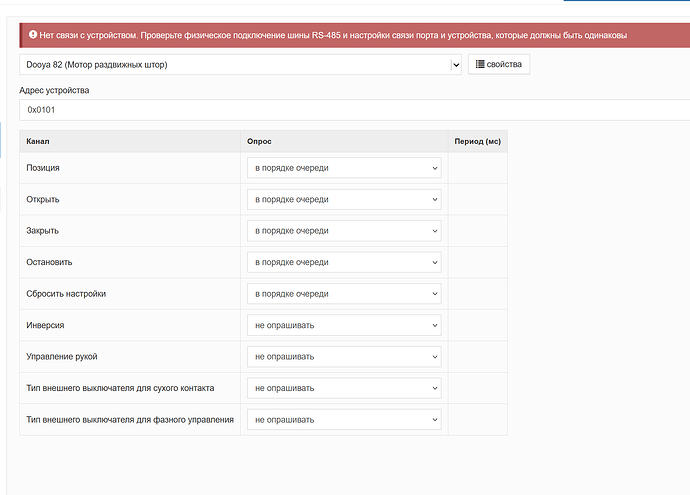The image size is (690, 495).
Task: Open the Остановить channel polling dropdown
Action: [344, 262]
